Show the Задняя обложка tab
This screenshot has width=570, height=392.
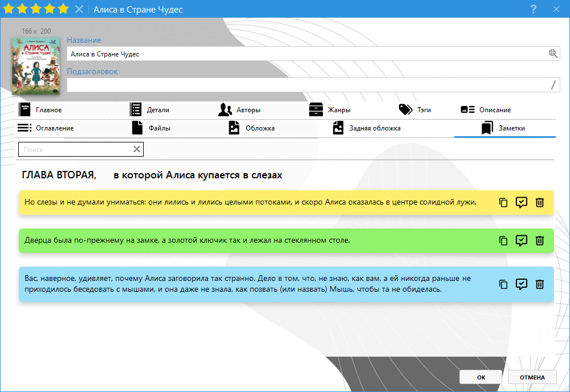(x=368, y=128)
